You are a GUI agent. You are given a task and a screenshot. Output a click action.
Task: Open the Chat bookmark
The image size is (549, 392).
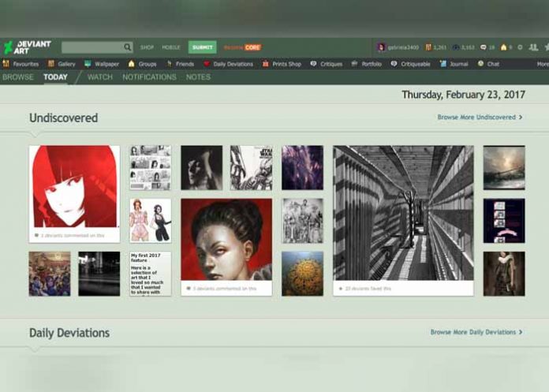coord(488,64)
